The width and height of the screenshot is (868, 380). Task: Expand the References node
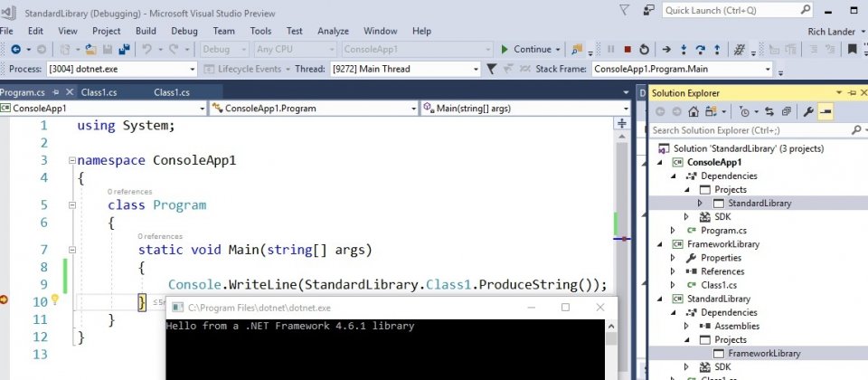pyautogui.click(x=673, y=271)
